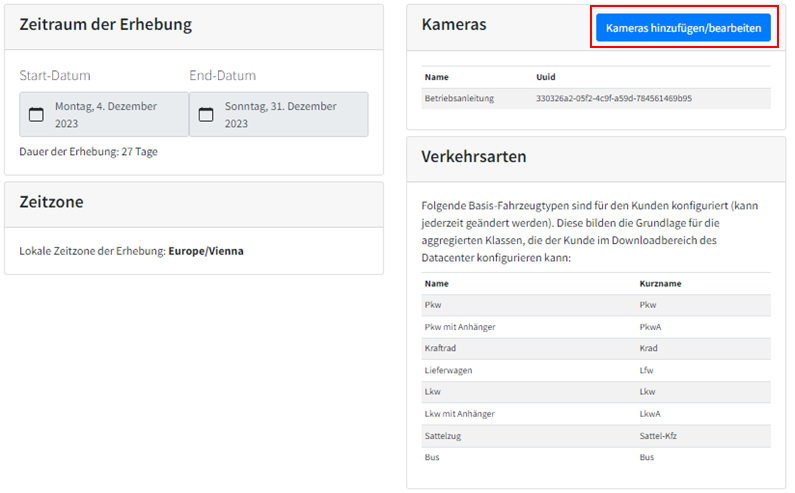Select the Kraftrad vehicle type
The height and width of the screenshot is (493, 795).
point(440,348)
